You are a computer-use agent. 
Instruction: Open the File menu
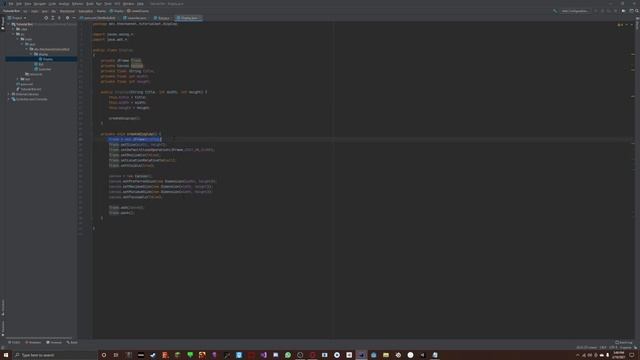11,4
